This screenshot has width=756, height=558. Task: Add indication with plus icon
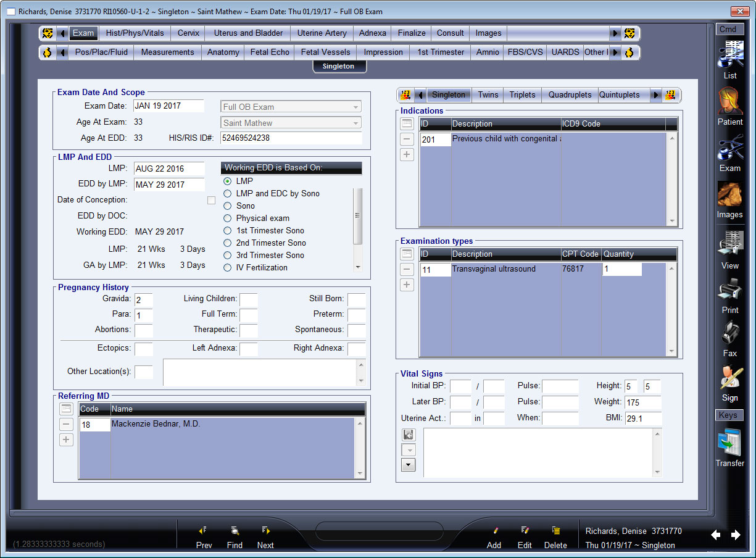coord(407,154)
